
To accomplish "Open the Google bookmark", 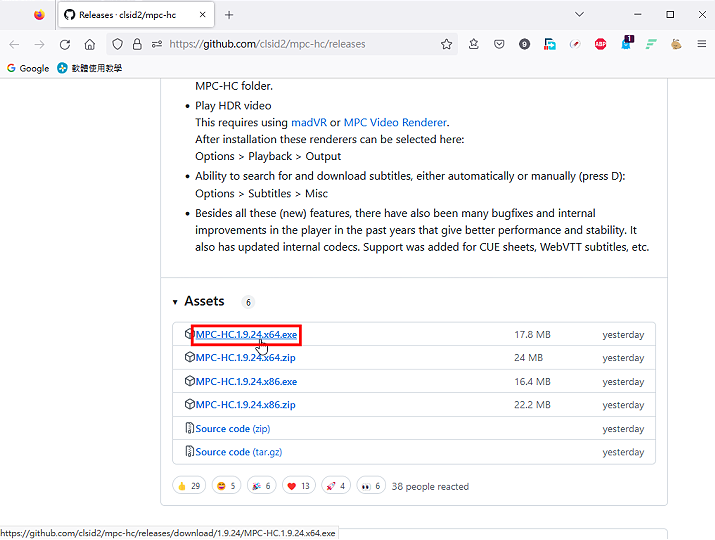I will click(x=28, y=68).
